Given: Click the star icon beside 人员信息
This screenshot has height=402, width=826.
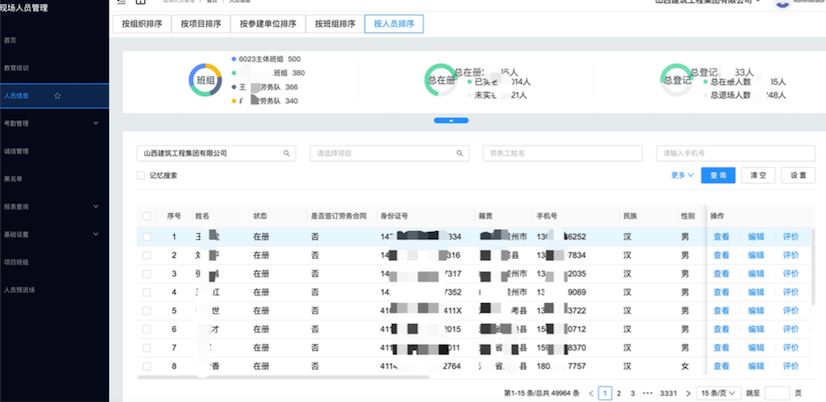Looking at the screenshot, I should (58, 96).
